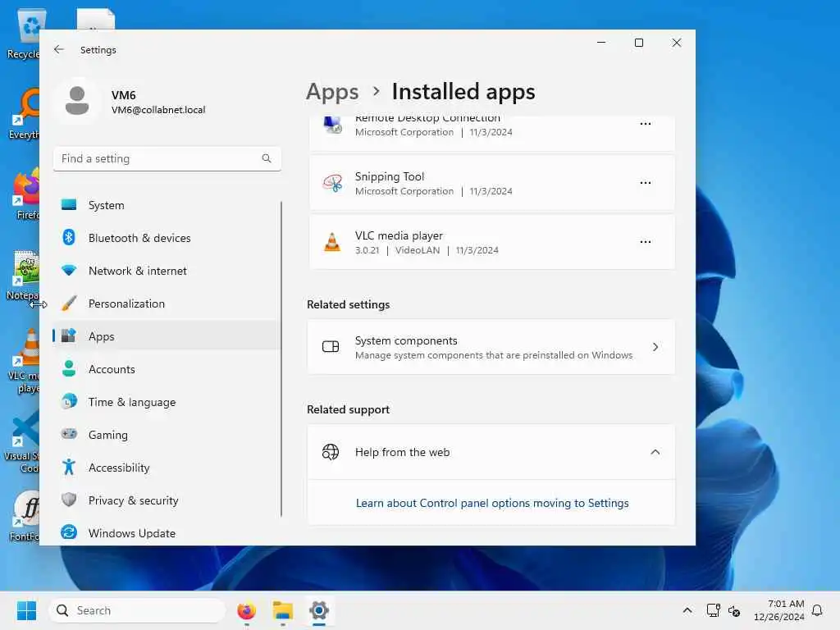Image resolution: width=840 pixels, height=630 pixels.
Task: Maximize the Settings window
Action: coord(638,43)
